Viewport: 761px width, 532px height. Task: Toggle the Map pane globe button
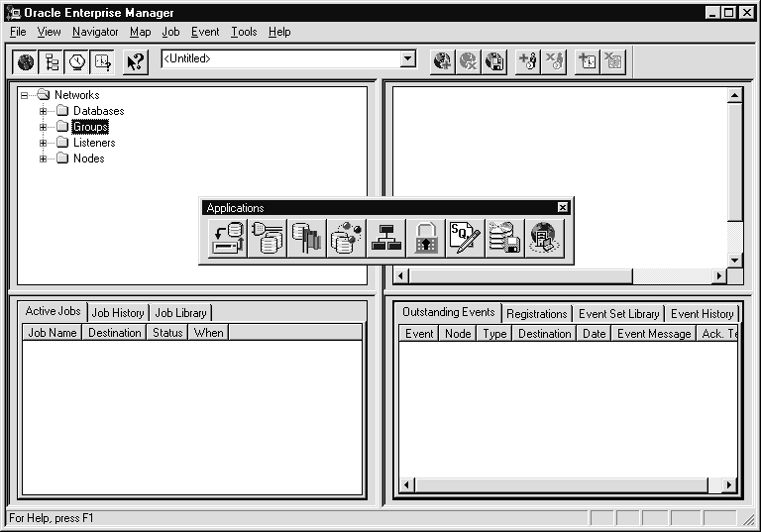[x=26, y=62]
